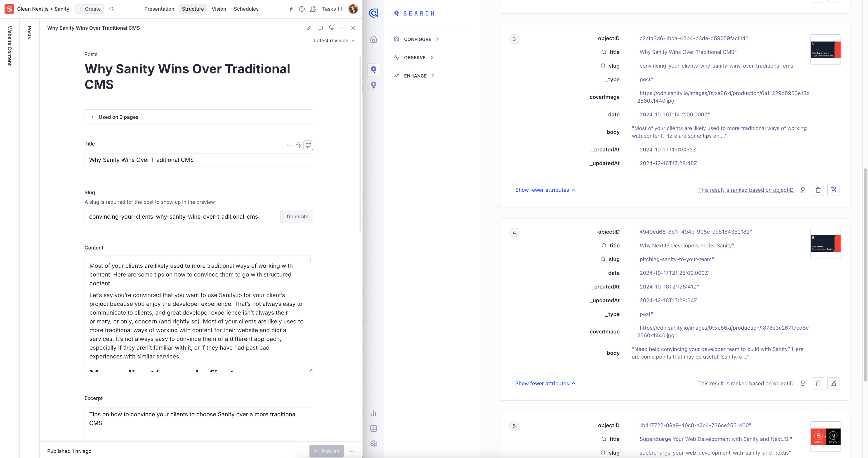
Task: Expand the OBSERVE menu section
Action: pyautogui.click(x=415, y=58)
